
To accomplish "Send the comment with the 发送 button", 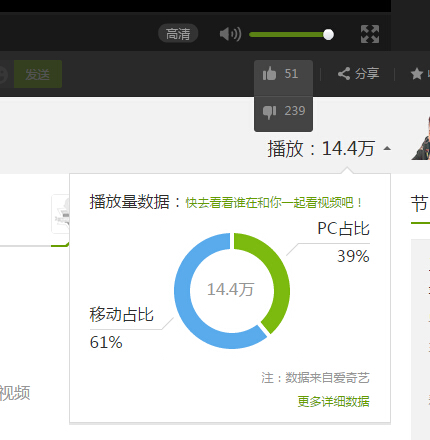I will coord(38,74).
